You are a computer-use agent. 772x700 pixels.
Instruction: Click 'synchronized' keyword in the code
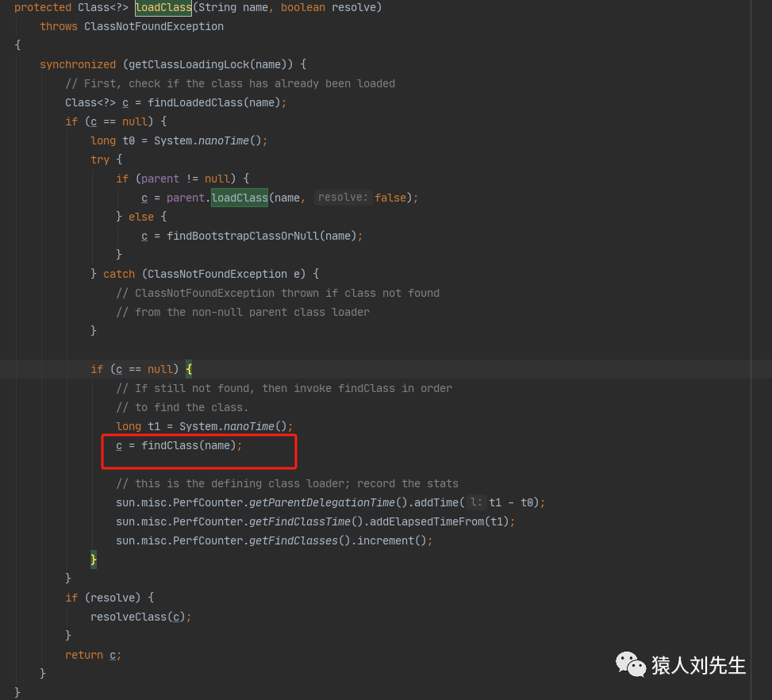(78, 64)
